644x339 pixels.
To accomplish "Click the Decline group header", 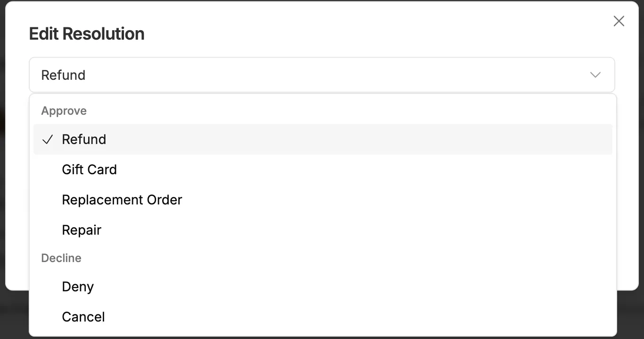I will tap(61, 258).
